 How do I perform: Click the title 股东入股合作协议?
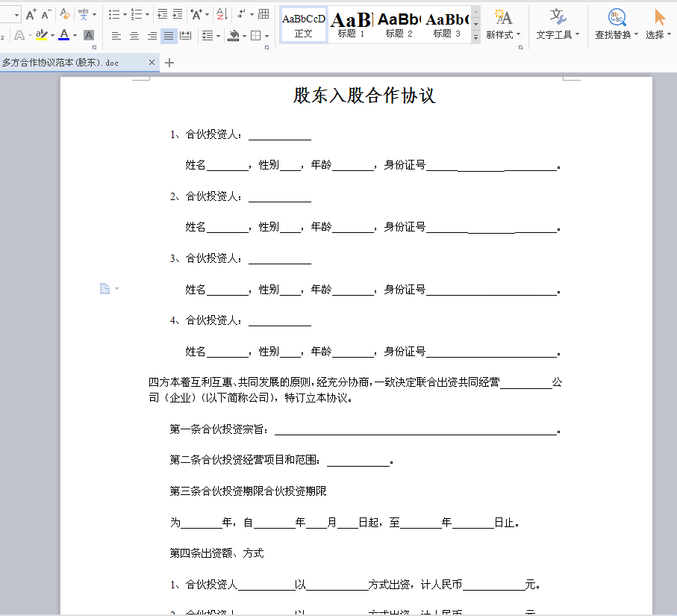364,96
